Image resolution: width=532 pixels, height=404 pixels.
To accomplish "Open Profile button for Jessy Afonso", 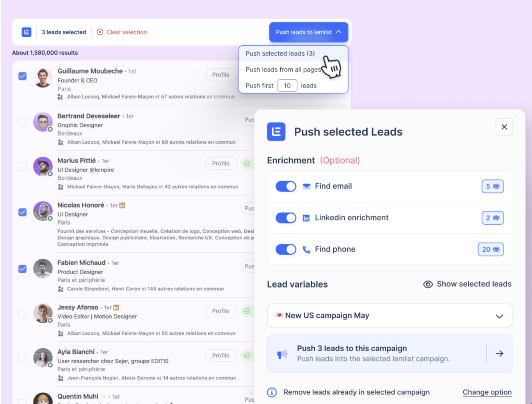I will click(x=221, y=311).
